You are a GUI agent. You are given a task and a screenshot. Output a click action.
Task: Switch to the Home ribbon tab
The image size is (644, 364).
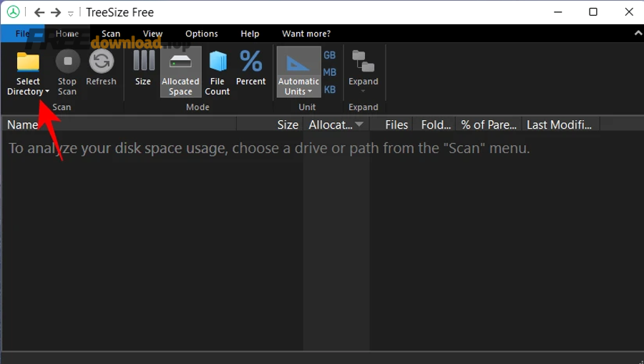tap(67, 34)
